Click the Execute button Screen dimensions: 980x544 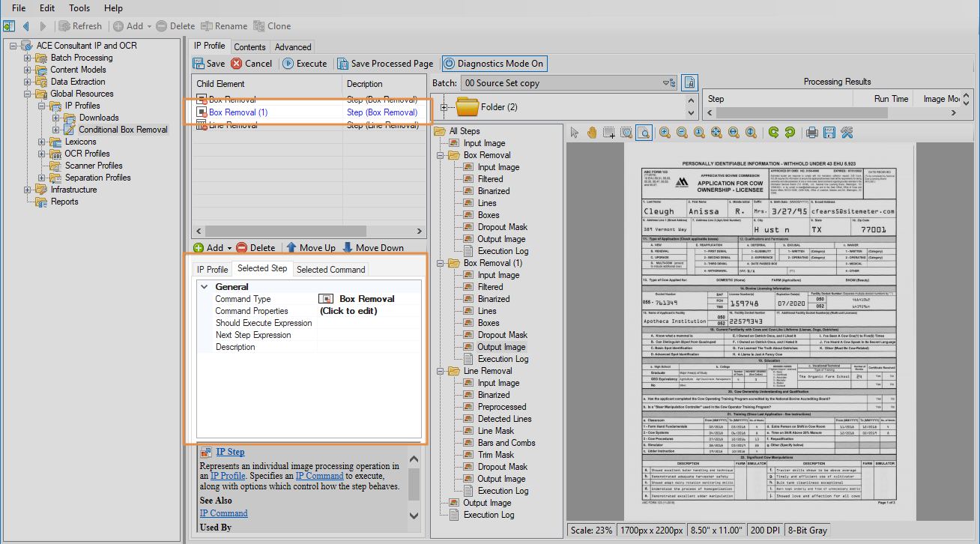(x=304, y=64)
